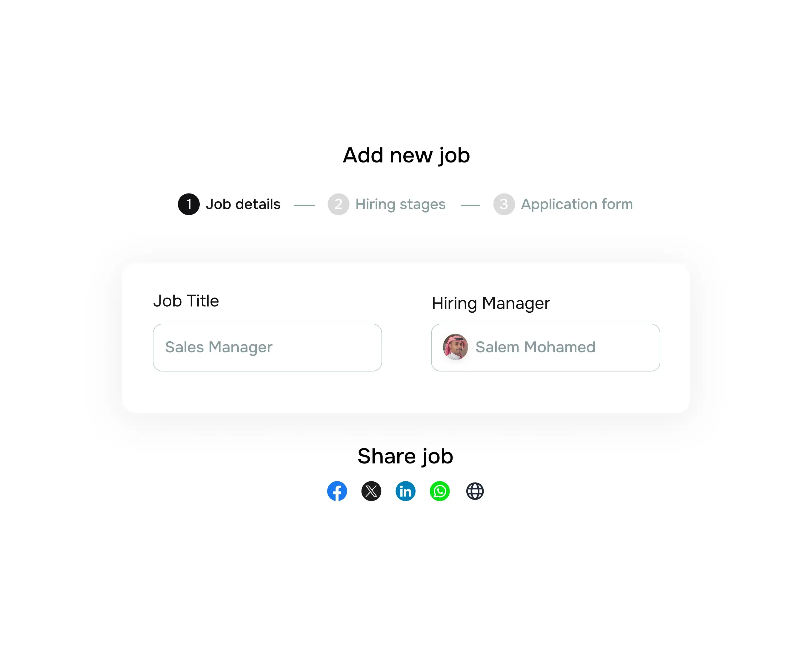
Task: Click the step 3 numbered circle
Action: point(504,204)
